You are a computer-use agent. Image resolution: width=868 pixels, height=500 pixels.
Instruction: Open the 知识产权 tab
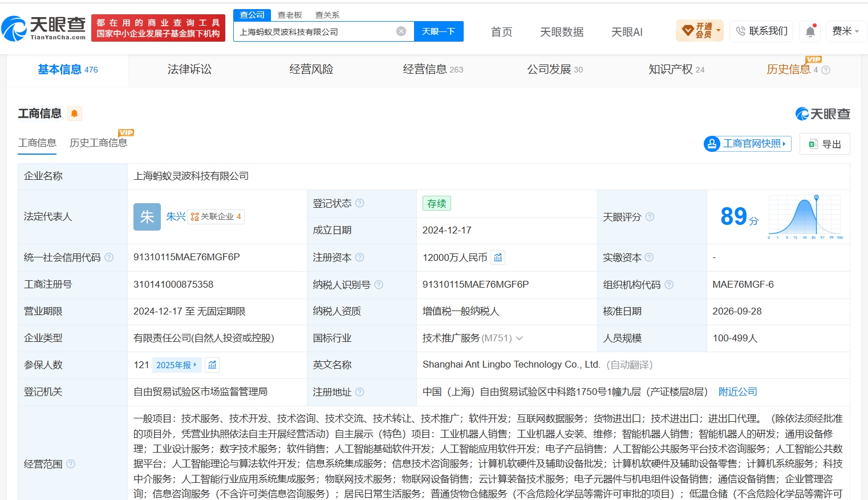click(x=676, y=70)
